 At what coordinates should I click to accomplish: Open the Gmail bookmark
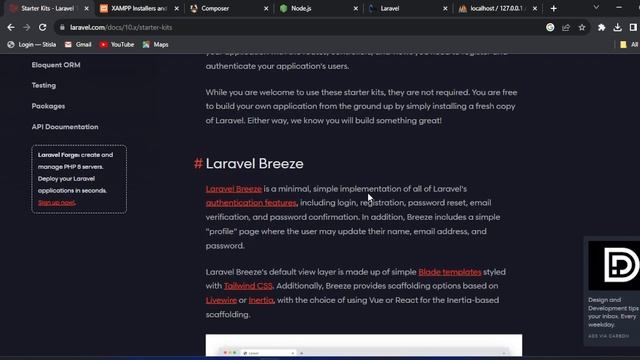[x=78, y=44]
